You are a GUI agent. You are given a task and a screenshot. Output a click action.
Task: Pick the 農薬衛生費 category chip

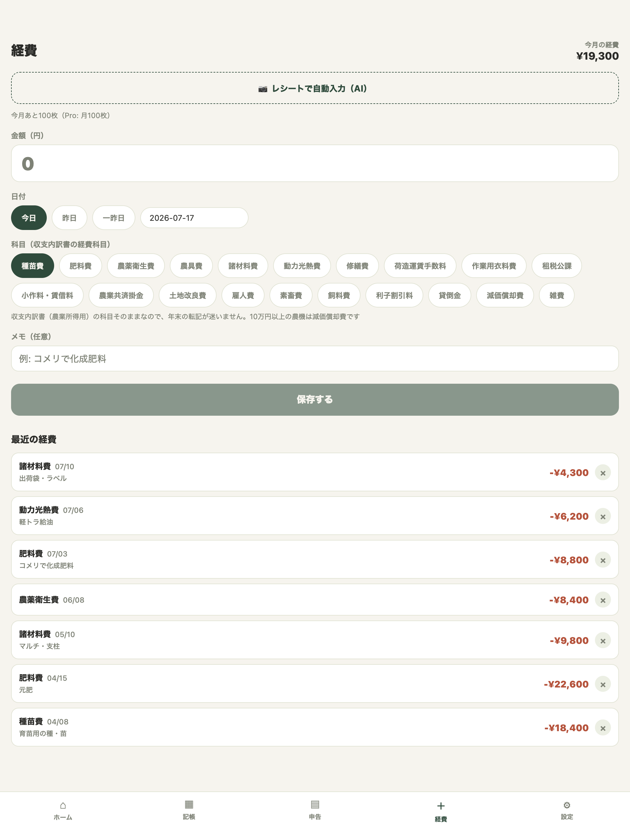(136, 266)
